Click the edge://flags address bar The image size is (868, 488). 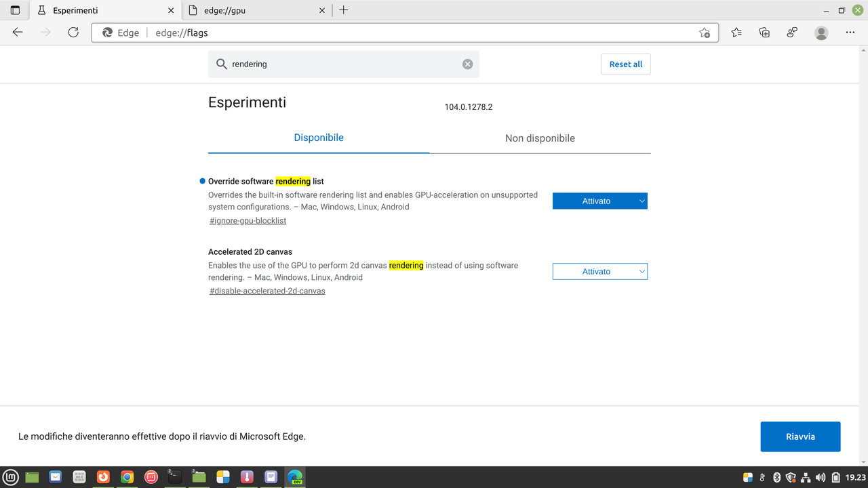(x=403, y=33)
